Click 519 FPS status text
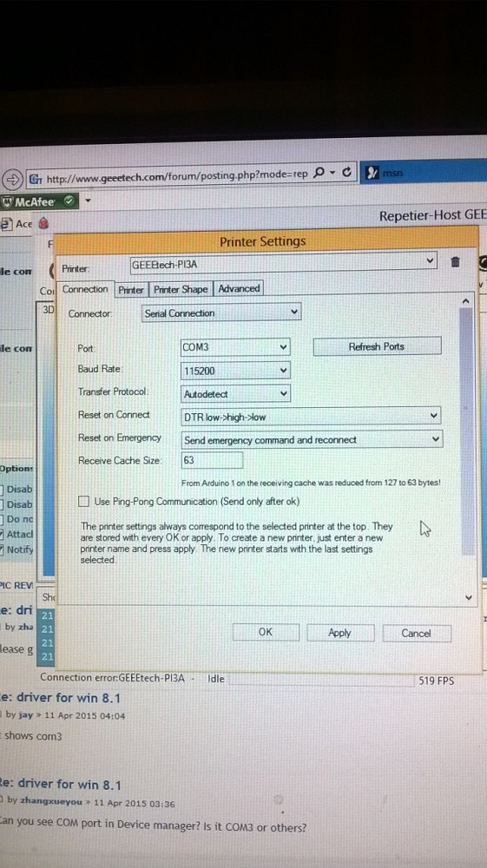 click(x=436, y=681)
